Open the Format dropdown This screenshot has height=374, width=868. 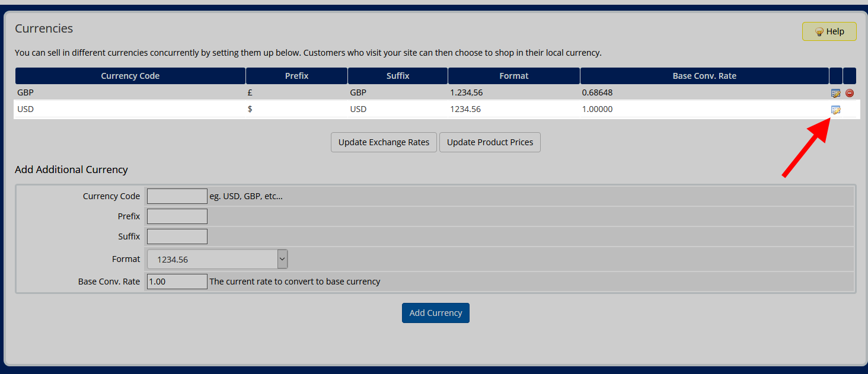coord(218,259)
